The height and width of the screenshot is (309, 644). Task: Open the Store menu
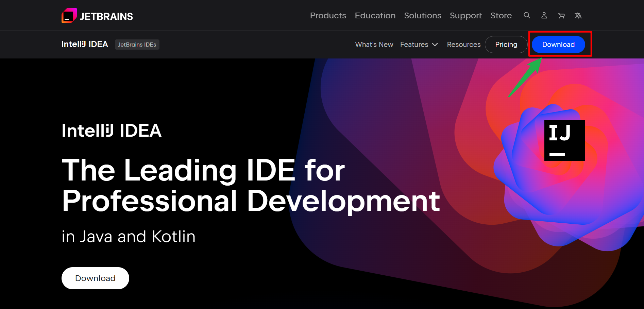[x=501, y=16]
